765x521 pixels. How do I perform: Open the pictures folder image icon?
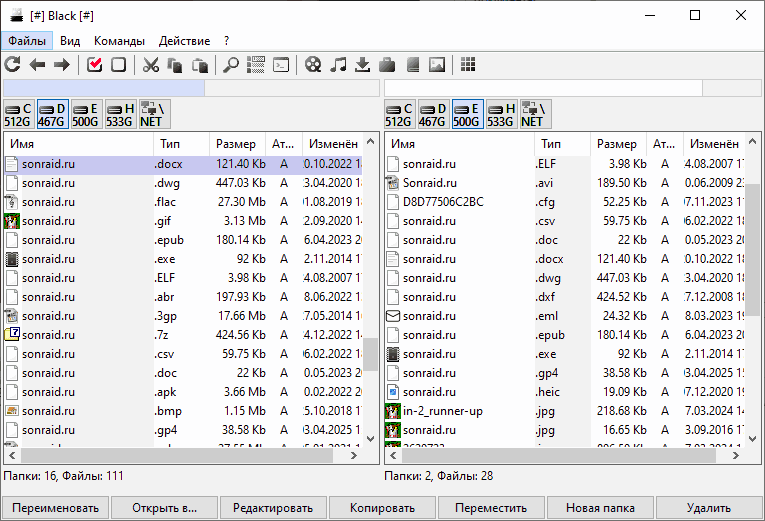pos(437,64)
